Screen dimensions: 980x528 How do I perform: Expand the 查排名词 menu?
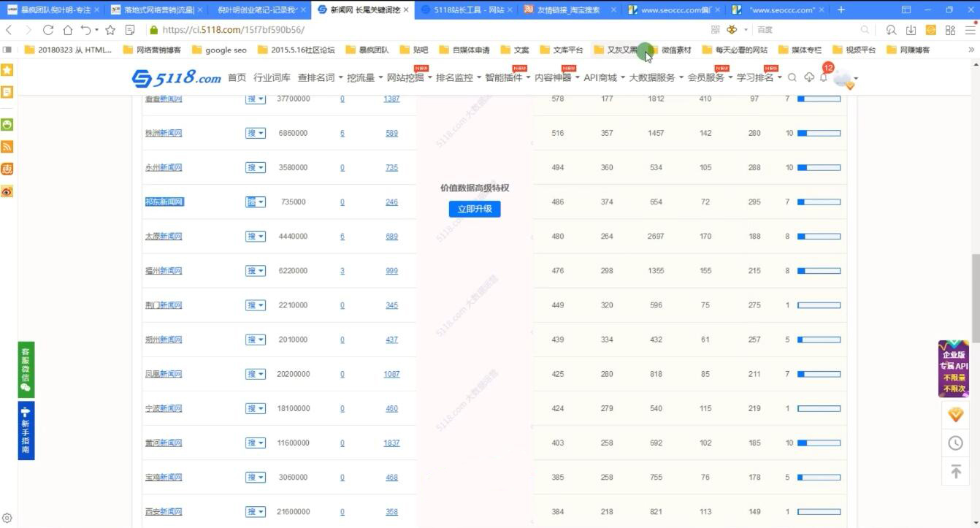(x=320, y=77)
